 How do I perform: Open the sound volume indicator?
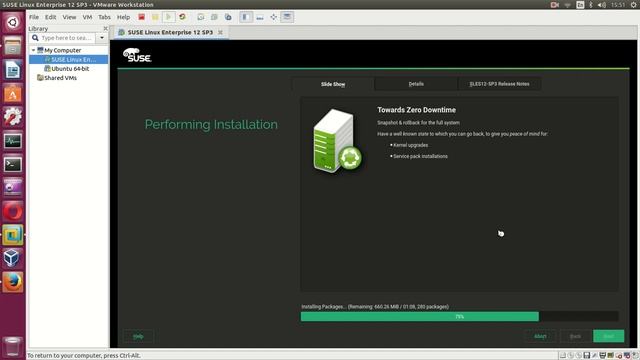click(x=602, y=5)
